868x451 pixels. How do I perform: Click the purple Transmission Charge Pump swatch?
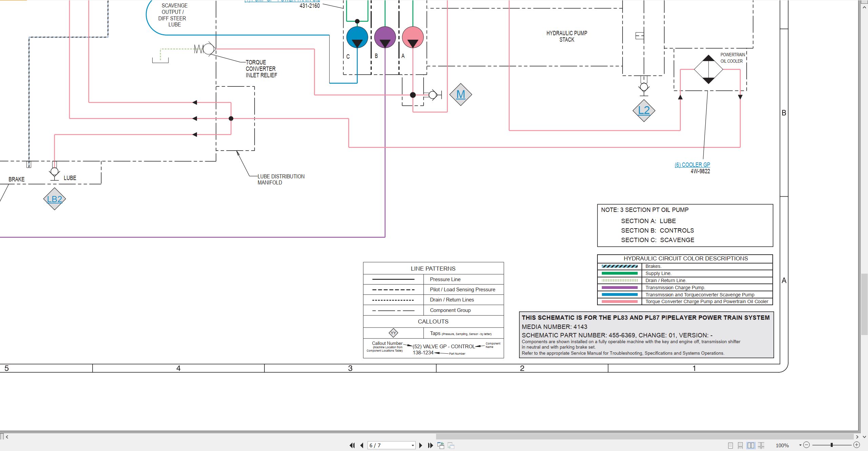[619, 288]
